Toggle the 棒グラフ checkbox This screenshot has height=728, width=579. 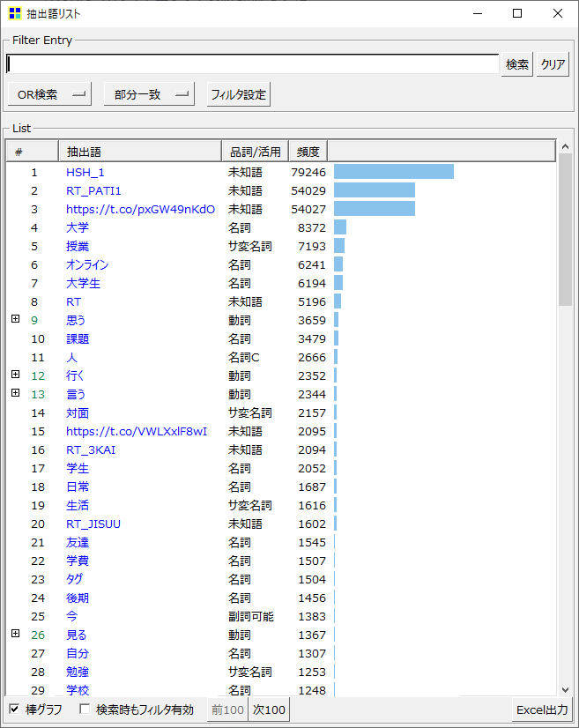pos(14,709)
